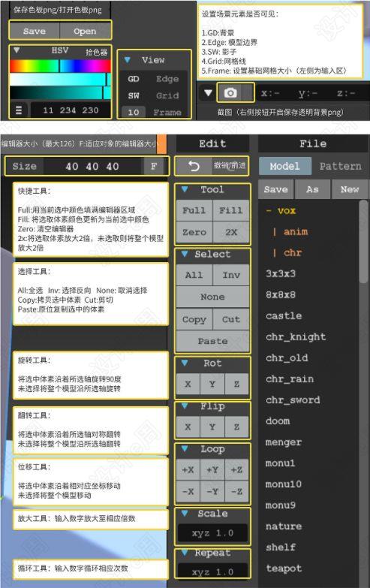
Task: Click the 2X enlarge tool
Action: point(231,232)
